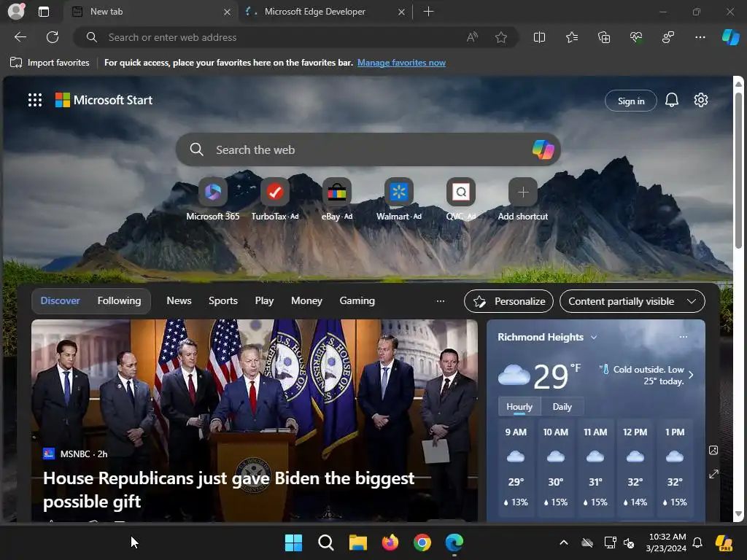This screenshot has height=560, width=747.
Task: Launch Firefox from the taskbar
Action: tap(390, 542)
